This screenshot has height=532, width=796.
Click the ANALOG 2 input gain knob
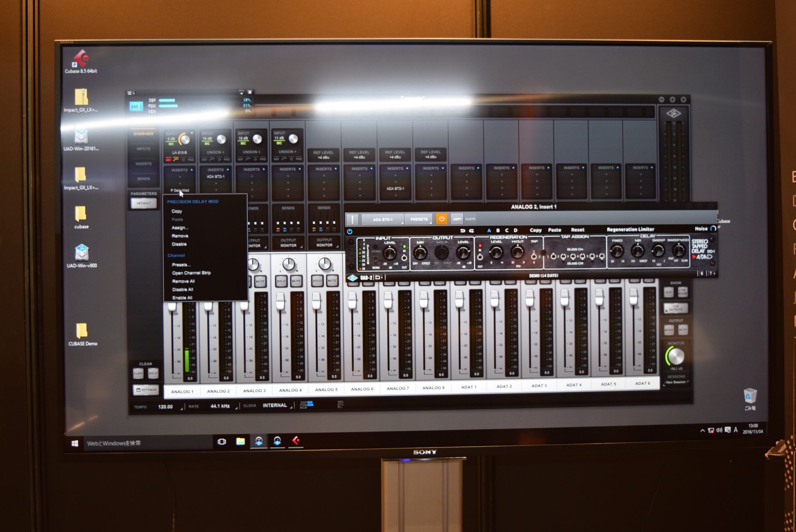221,139
